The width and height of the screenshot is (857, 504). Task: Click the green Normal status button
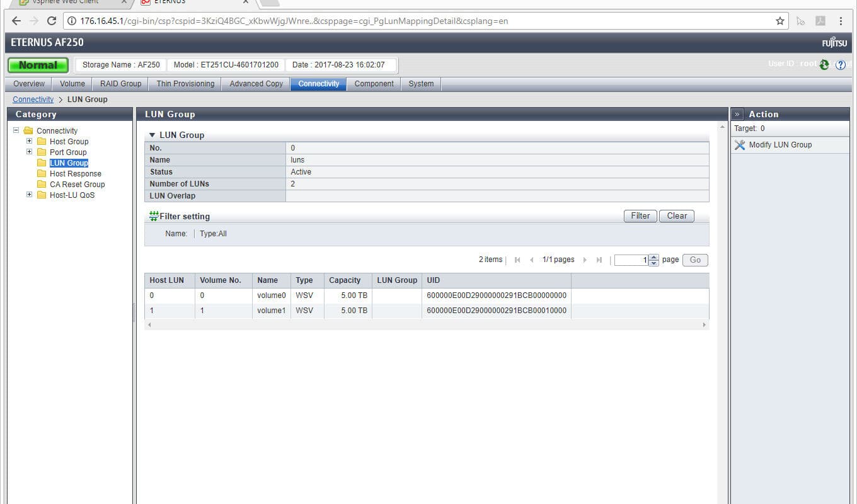click(38, 65)
